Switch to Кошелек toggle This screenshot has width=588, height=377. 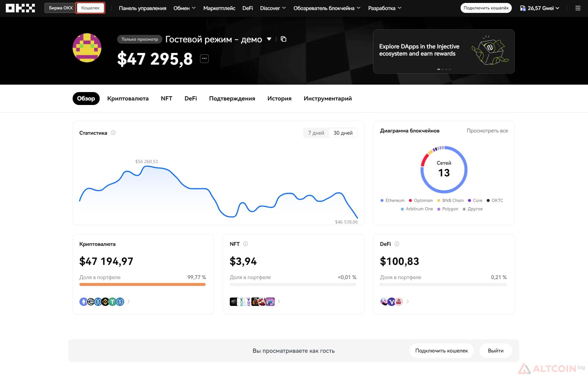point(90,8)
